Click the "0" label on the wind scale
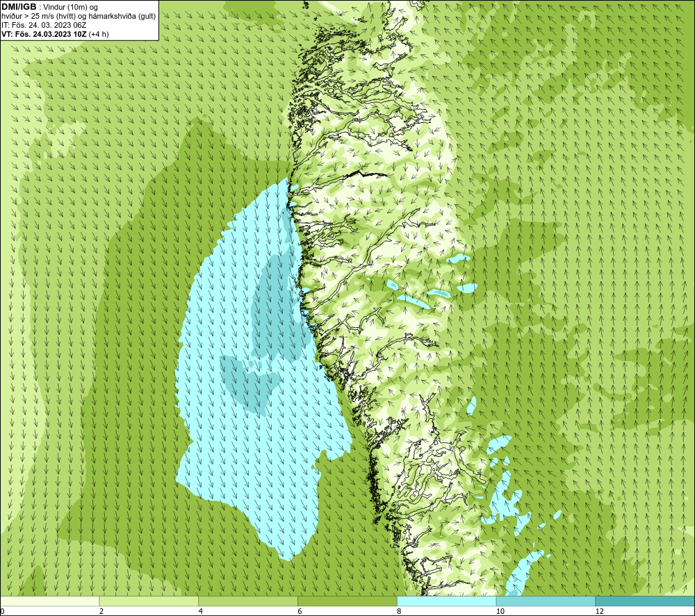Image resolution: width=695 pixels, height=616 pixels. (x=2, y=611)
